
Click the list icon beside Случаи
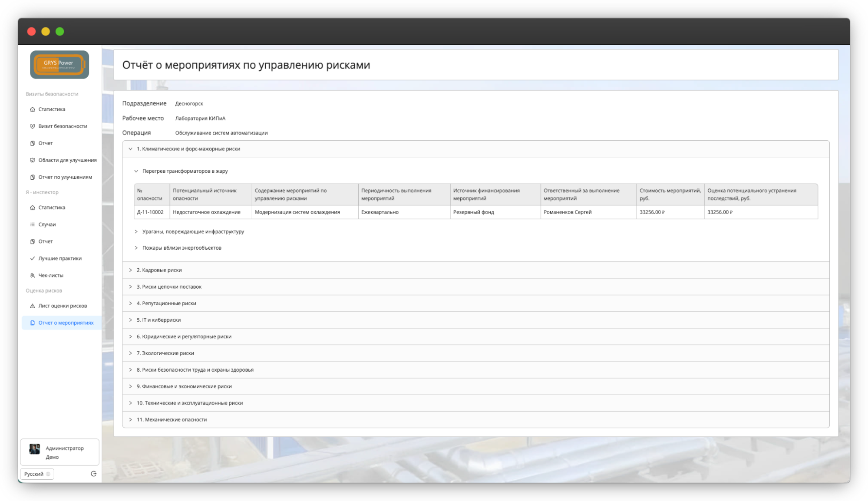tap(33, 224)
